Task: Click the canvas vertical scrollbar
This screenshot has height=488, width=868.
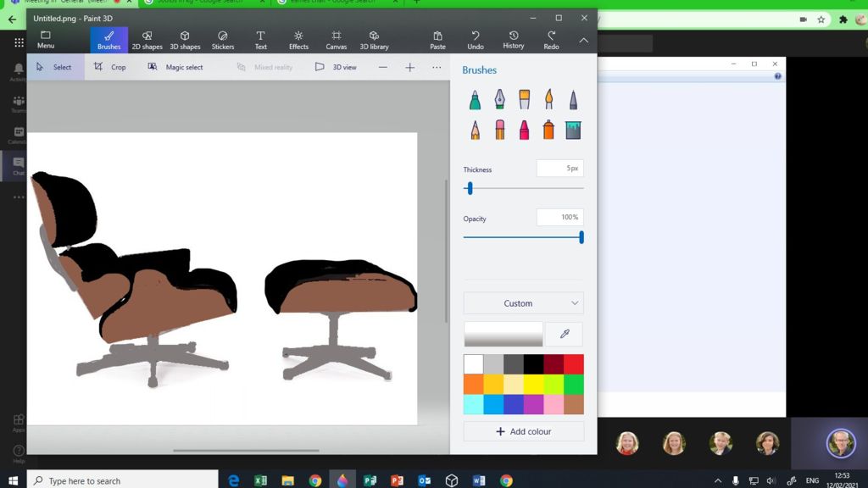Action: (x=446, y=251)
